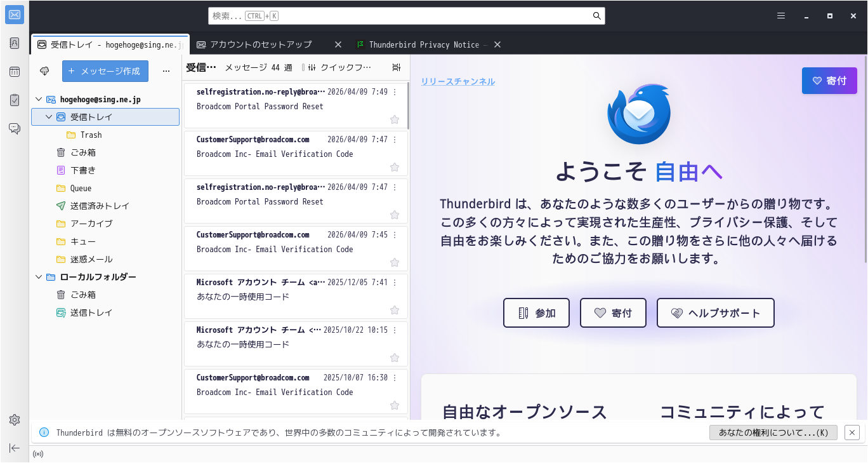The height and width of the screenshot is (463, 868).
Task: Click the online status icon in the status bar
Action: (x=38, y=453)
